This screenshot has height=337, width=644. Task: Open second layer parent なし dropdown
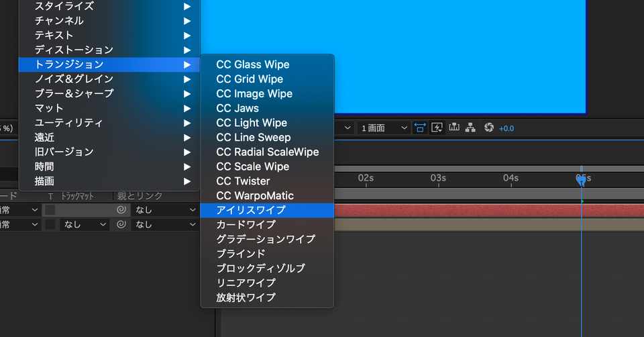165,224
